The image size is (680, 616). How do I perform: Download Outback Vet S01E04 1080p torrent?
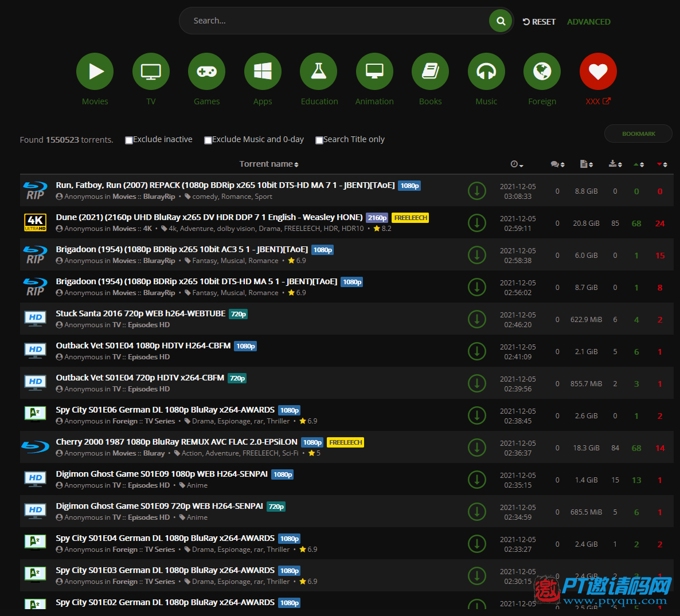tap(477, 351)
